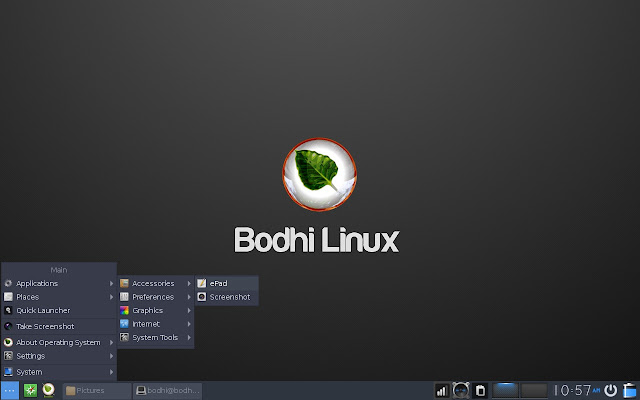Switch to the Pictures window in taskbar
640x400 pixels.
coord(97,391)
